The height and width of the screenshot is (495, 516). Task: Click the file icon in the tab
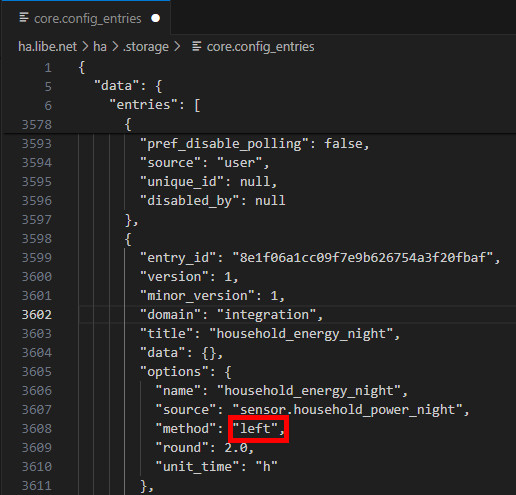[24, 17]
